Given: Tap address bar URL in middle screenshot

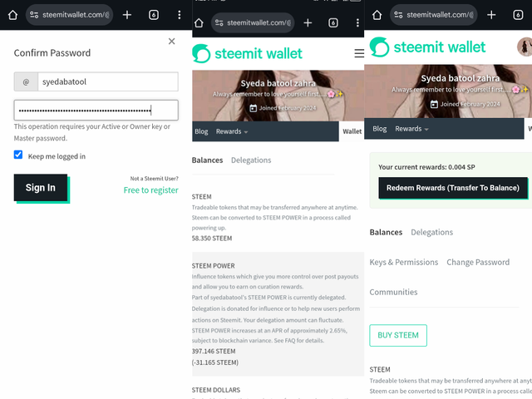Looking at the screenshot, I should coord(259,22).
